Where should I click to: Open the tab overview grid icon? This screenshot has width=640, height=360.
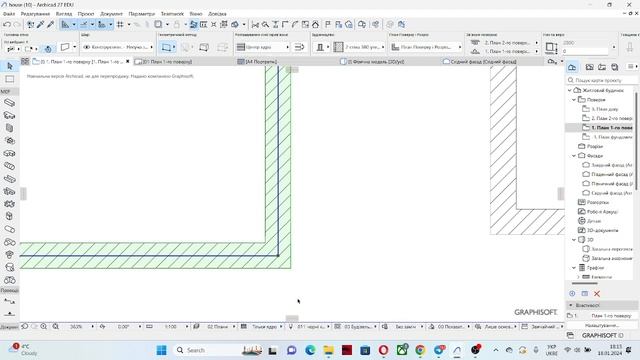pyautogui.click(x=25, y=62)
